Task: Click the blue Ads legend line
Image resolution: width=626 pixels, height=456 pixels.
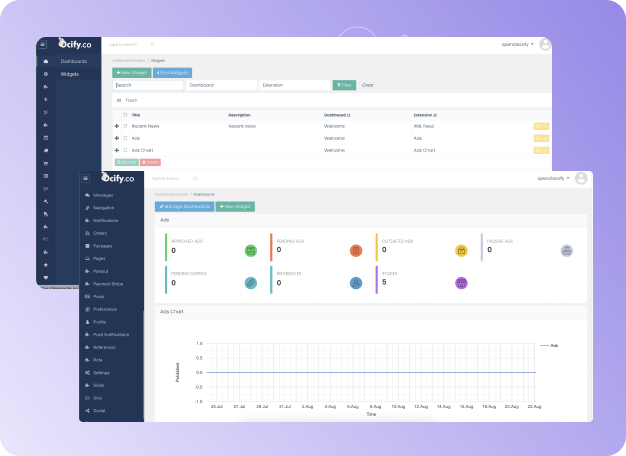Action: 544,345
